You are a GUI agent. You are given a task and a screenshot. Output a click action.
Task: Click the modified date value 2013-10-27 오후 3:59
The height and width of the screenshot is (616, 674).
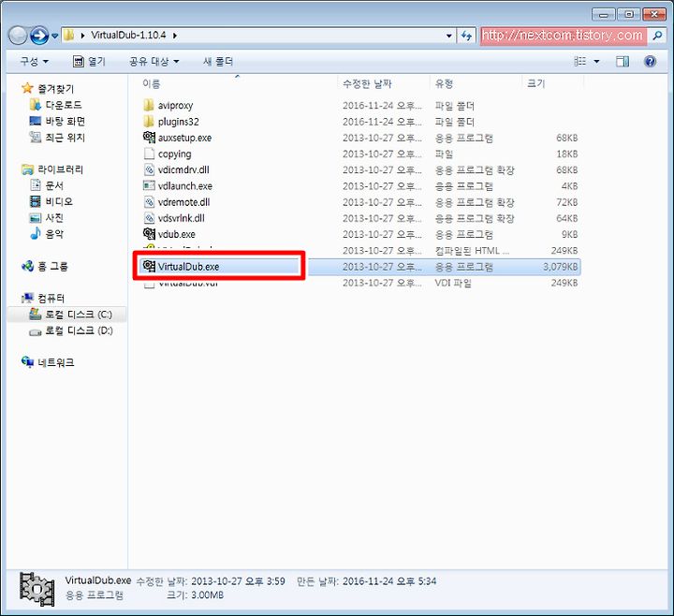(x=238, y=581)
